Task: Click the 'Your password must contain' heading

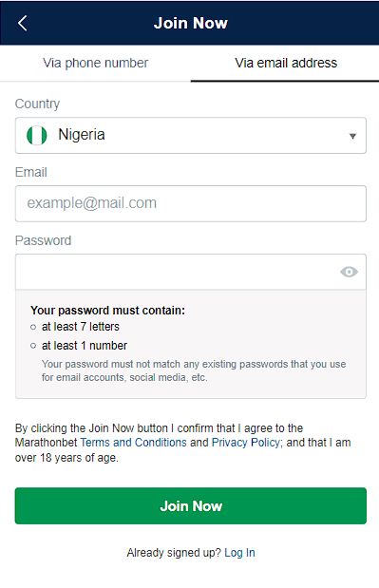Action: (x=108, y=311)
